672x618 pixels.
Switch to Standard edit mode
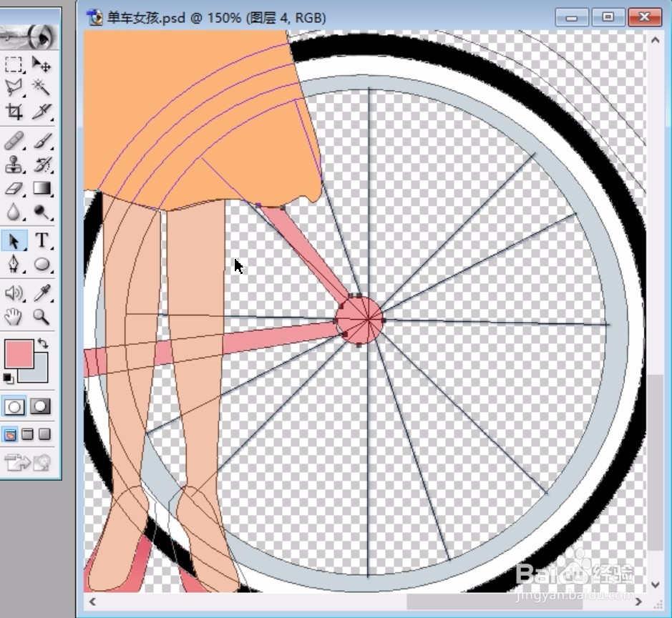[14, 407]
